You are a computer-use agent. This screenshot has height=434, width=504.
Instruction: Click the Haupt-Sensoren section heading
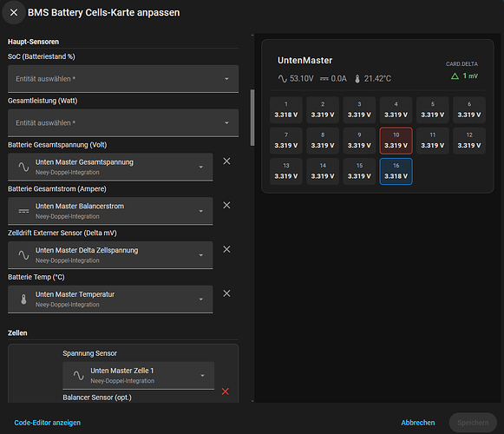[34, 42]
